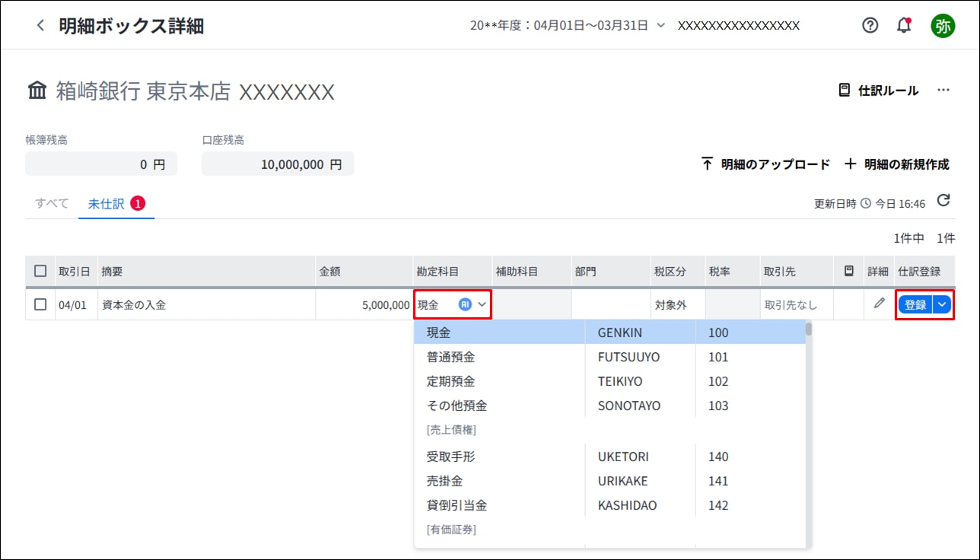Check the box for 04/01 資本金の入金 row
Image resolution: width=980 pixels, height=560 pixels.
pos(40,304)
